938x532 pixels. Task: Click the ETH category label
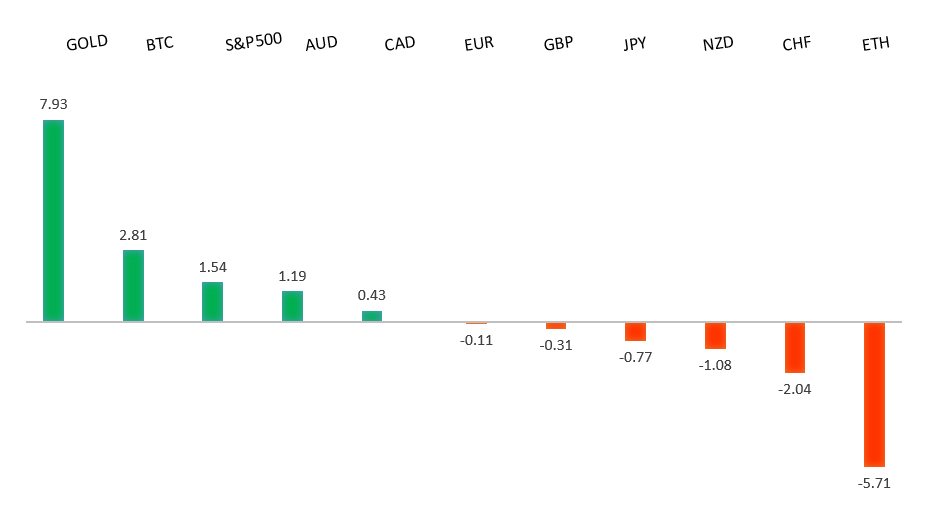pyautogui.click(x=876, y=44)
